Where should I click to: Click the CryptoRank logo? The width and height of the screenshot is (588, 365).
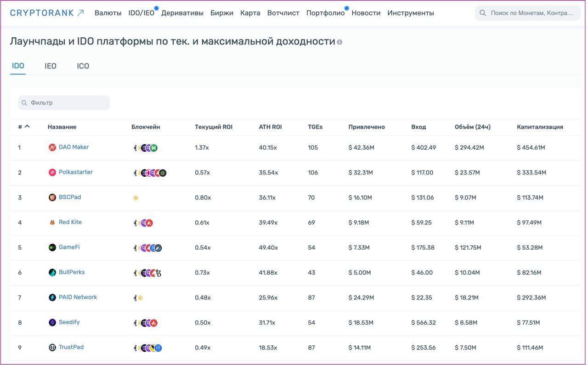tap(47, 13)
